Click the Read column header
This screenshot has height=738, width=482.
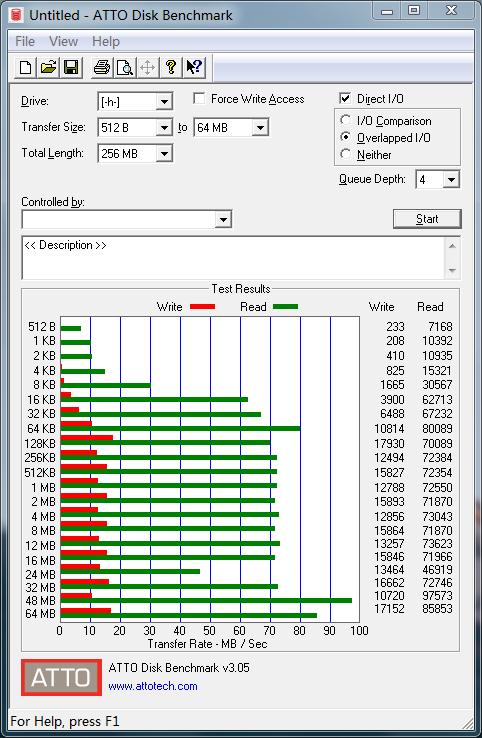pos(430,307)
